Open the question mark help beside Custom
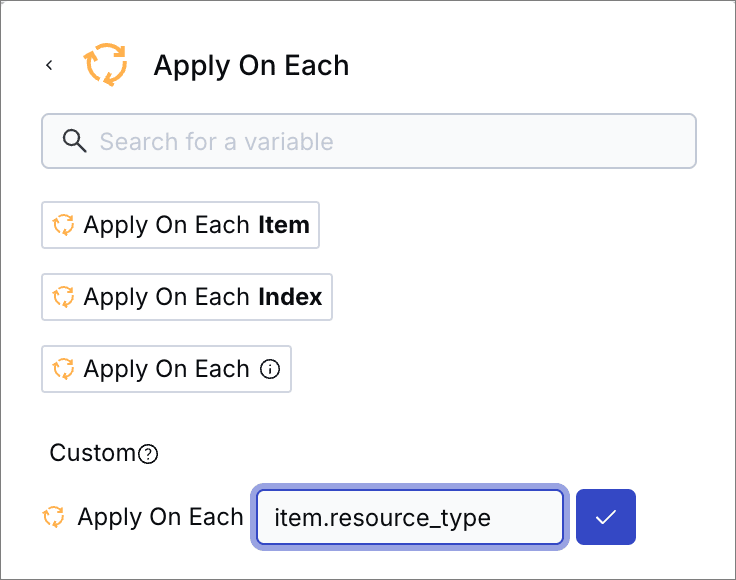The image size is (736, 580). tap(148, 454)
